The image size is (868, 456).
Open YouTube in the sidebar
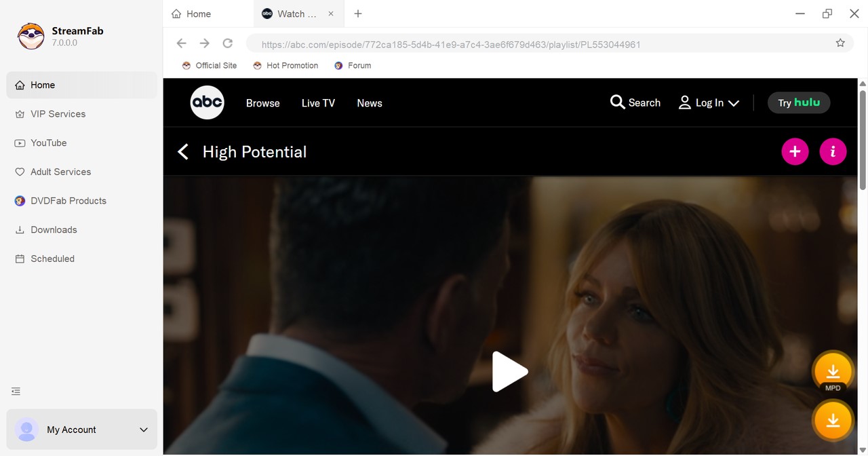click(48, 143)
